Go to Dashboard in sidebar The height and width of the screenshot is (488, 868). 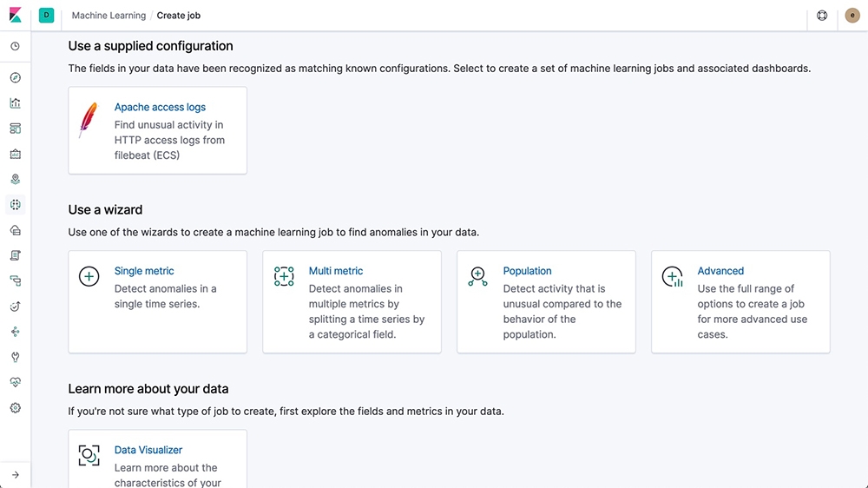point(15,129)
